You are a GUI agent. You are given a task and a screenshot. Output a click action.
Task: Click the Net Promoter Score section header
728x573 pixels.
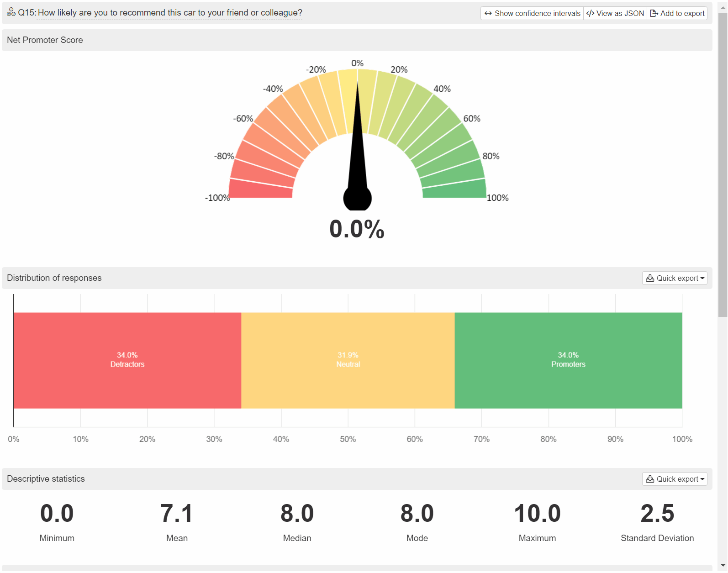[357, 40]
